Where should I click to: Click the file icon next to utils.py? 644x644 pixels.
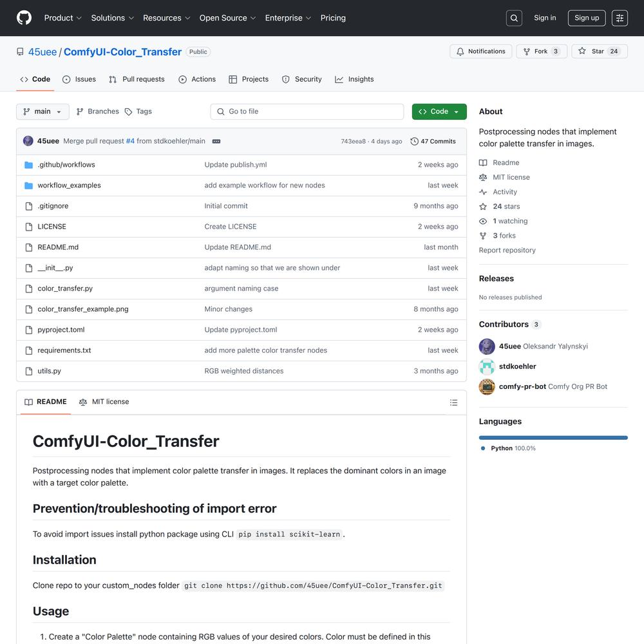pyautogui.click(x=29, y=372)
